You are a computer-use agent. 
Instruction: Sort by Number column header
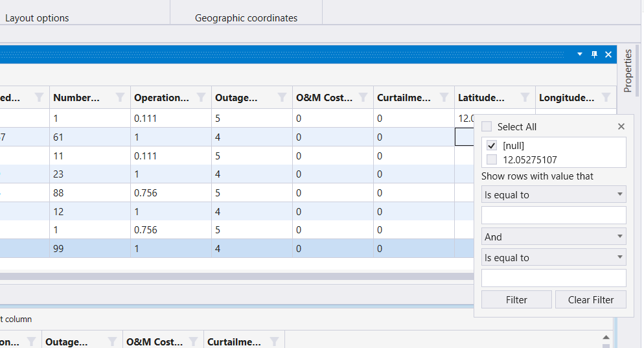pyautogui.click(x=76, y=97)
